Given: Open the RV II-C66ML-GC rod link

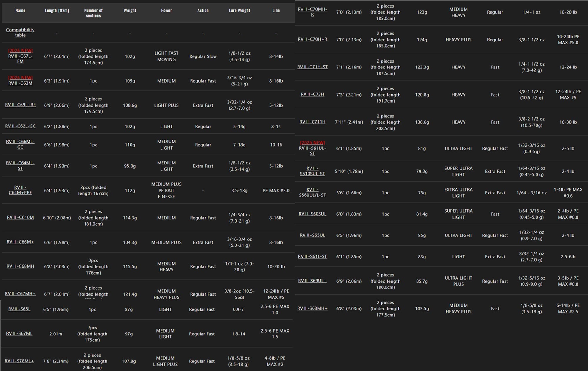Looking at the screenshot, I should click(20, 144).
